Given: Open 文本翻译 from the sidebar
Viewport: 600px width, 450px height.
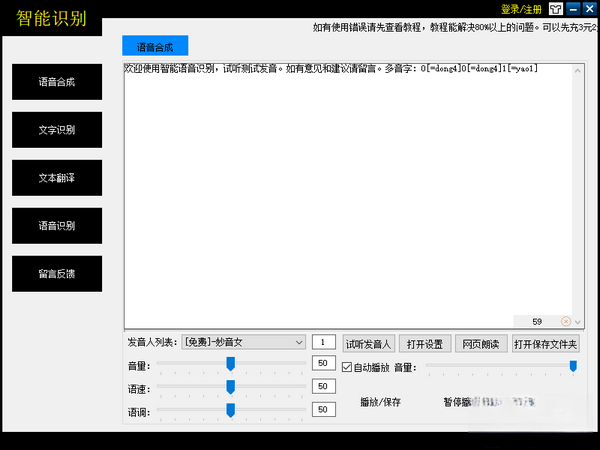Looking at the screenshot, I should point(57,178).
